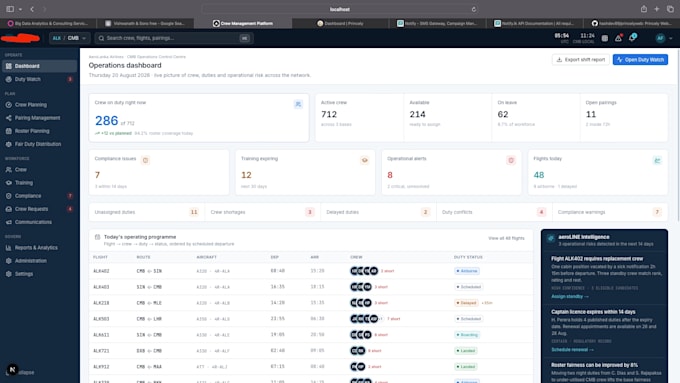The height and width of the screenshot is (383, 680).
Task: Click the Reports & Analytics icon
Action: click(9, 248)
